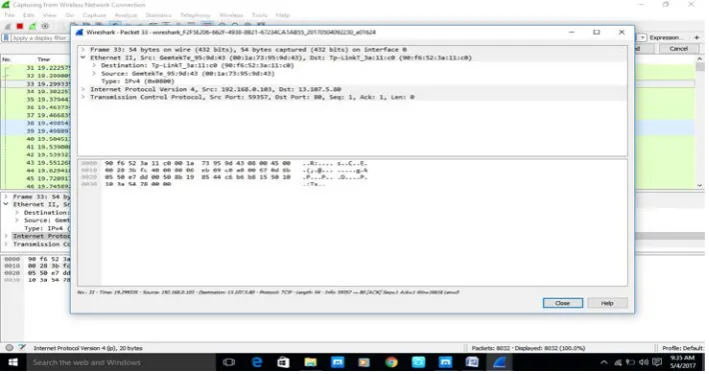Open the display filter history dropdown arrow
This screenshot has height=374, width=709.
click(x=643, y=38)
